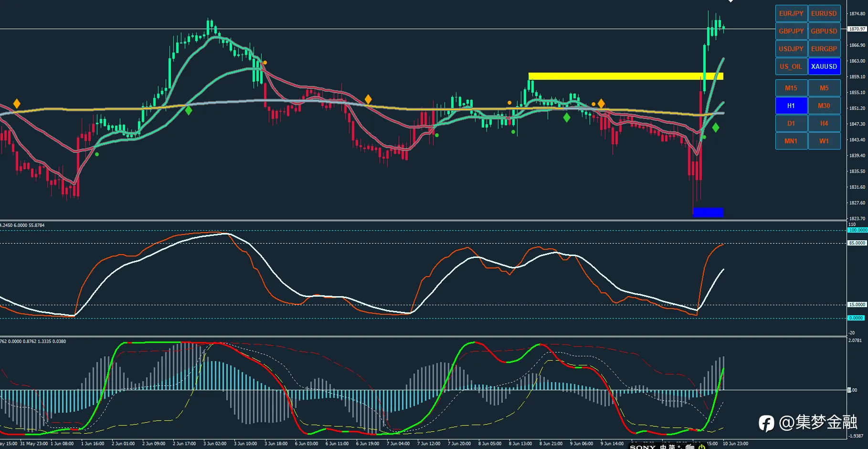Switch to US_OIL symbol

point(791,66)
